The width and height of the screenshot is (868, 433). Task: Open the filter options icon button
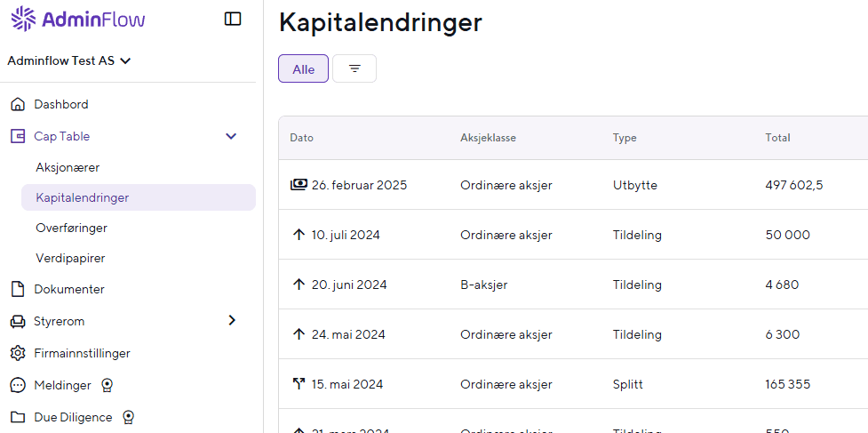coord(354,68)
